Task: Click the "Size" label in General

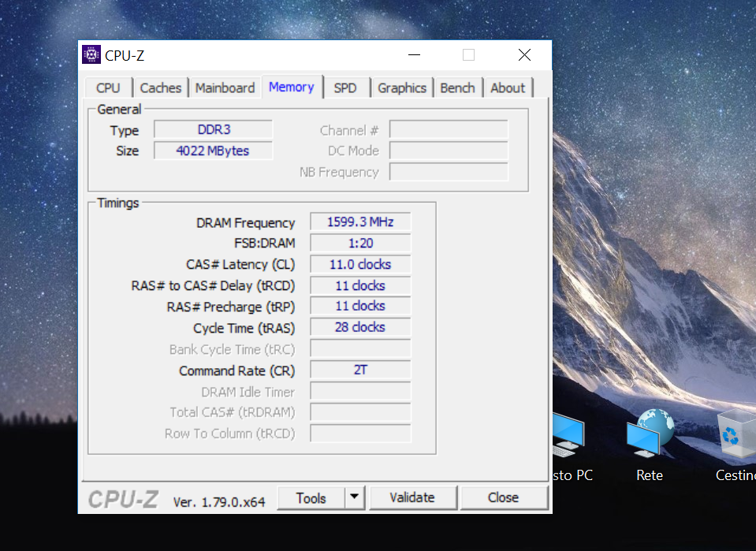Action: coord(127,151)
